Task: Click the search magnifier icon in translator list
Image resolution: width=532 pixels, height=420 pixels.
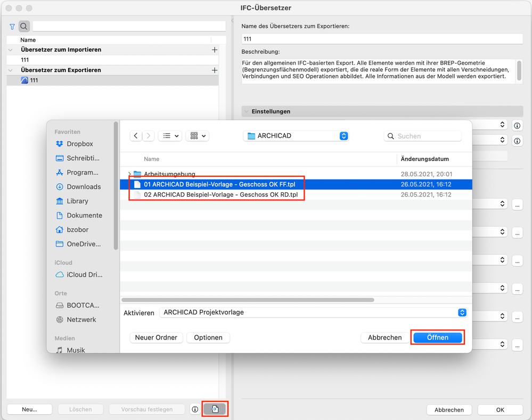Action: 24,26
